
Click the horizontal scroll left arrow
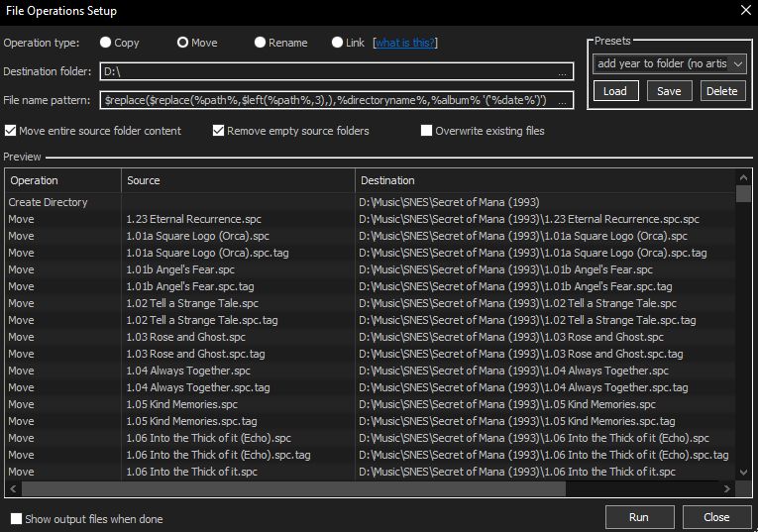(13, 489)
